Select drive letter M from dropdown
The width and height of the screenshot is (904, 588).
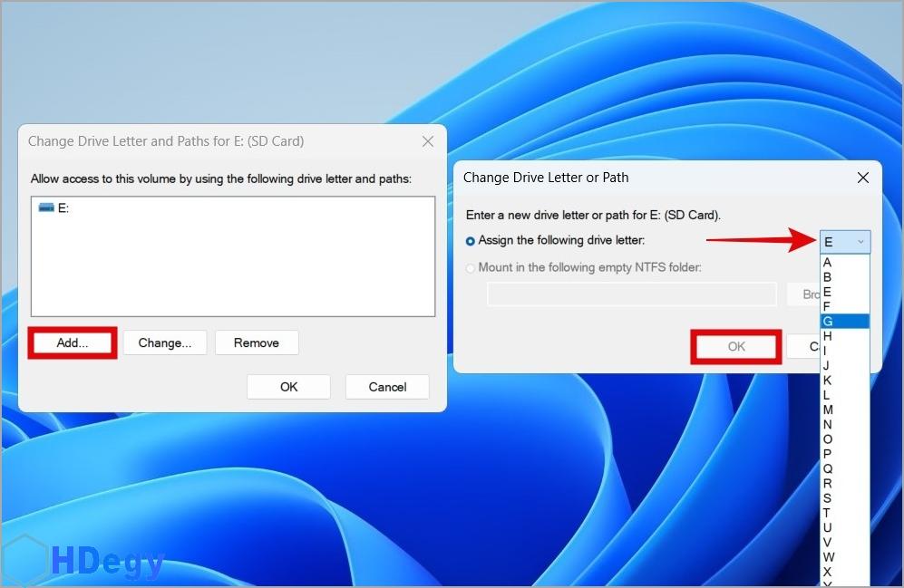tap(828, 410)
